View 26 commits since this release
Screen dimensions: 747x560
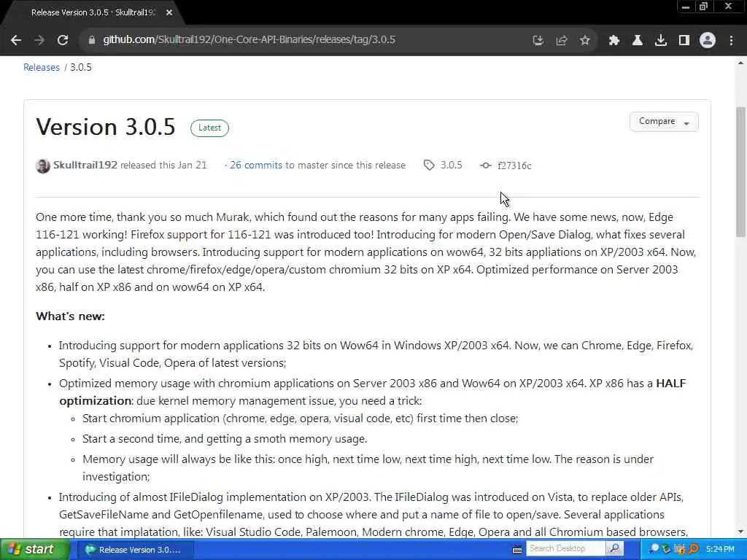(x=256, y=166)
